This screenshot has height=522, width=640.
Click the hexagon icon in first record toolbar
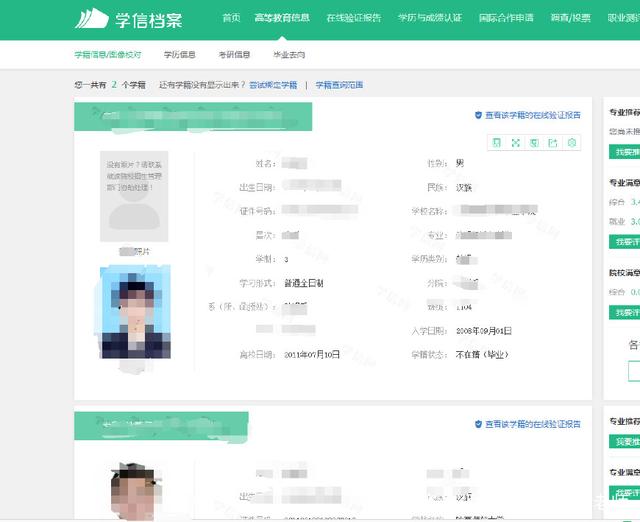click(x=572, y=143)
